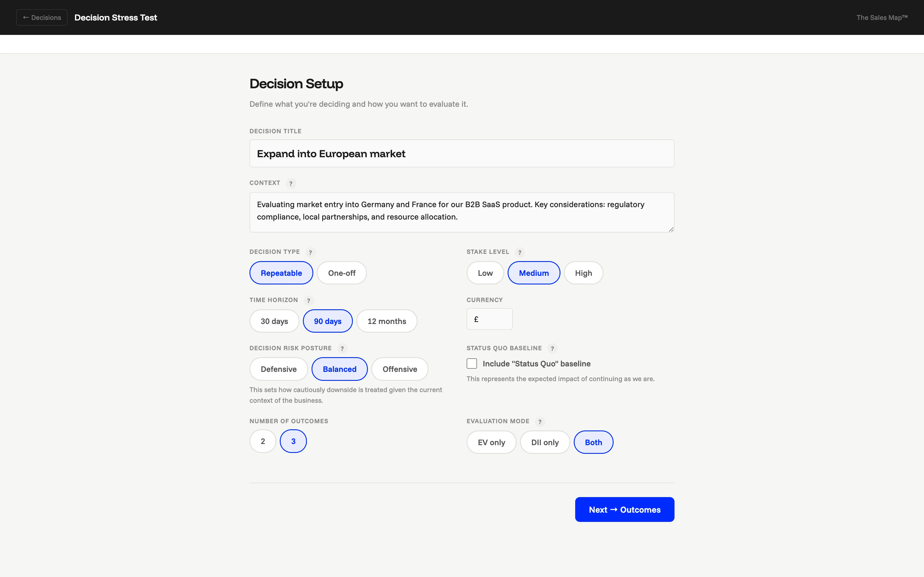Set number of outcomes to 2
This screenshot has width=924, height=577.
click(263, 441)
